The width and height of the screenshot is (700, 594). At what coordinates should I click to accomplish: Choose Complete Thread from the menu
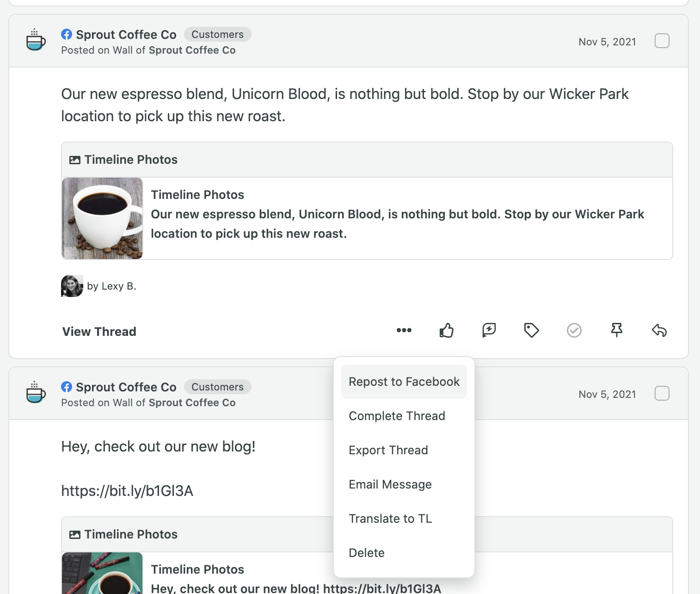pos(404,416)
